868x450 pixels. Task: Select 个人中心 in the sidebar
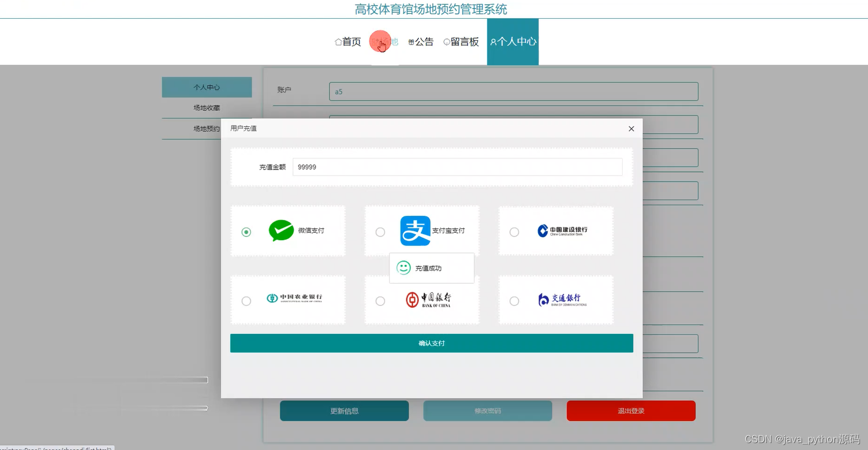(207, 87)
